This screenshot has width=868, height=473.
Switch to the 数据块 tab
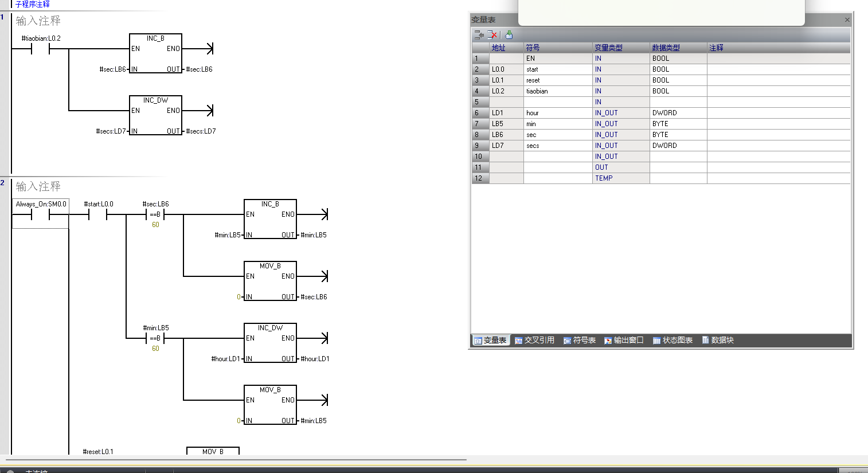tap(718, 340)
